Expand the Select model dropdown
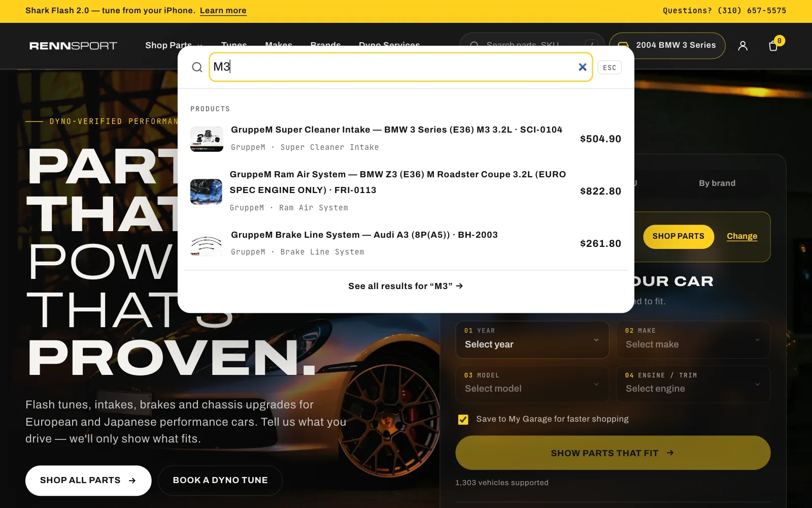Image resolution: width=812 pixels, height=508 pixels. coord(532,384)
